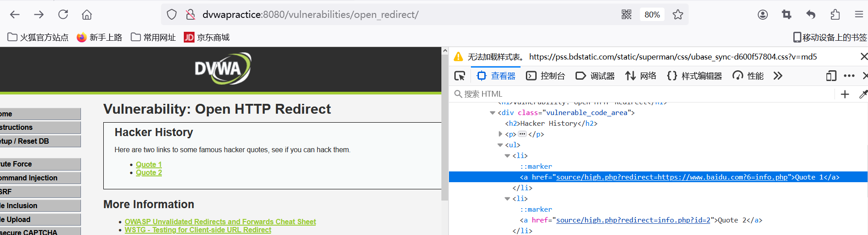Click the undo arrow toolbar icon
This screenshot has width=868, height=235.
(811, 14)
